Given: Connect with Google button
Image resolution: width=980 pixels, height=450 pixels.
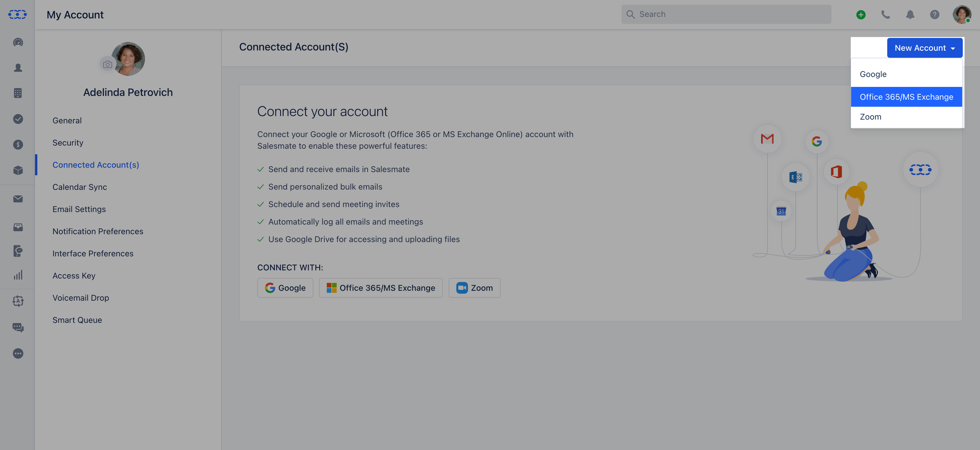Looking at the screenshot, I should click(285, 288).
